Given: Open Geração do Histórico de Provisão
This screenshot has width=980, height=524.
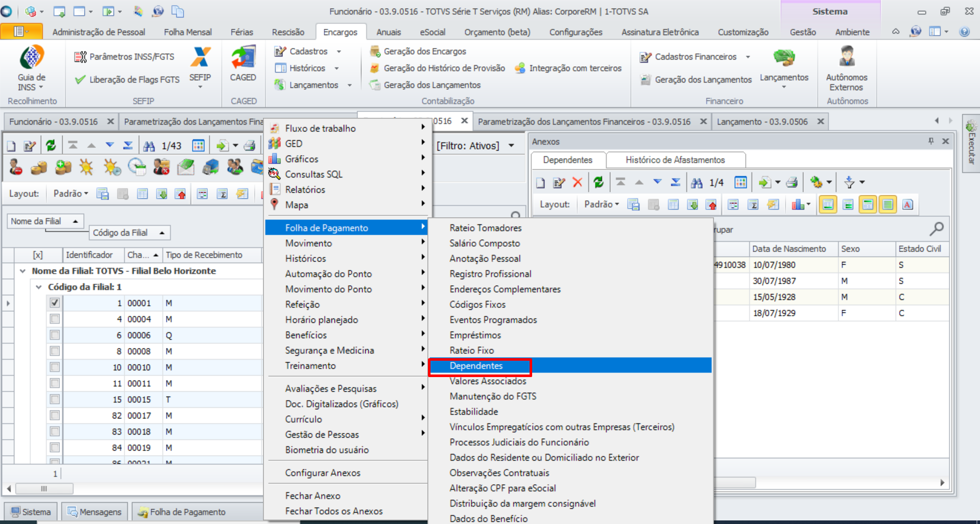Looking at the screenshot, I should [438, 68].
